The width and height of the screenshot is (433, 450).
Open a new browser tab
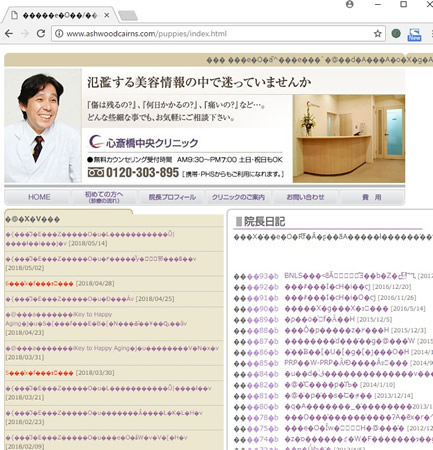click(x=128, y=16)
